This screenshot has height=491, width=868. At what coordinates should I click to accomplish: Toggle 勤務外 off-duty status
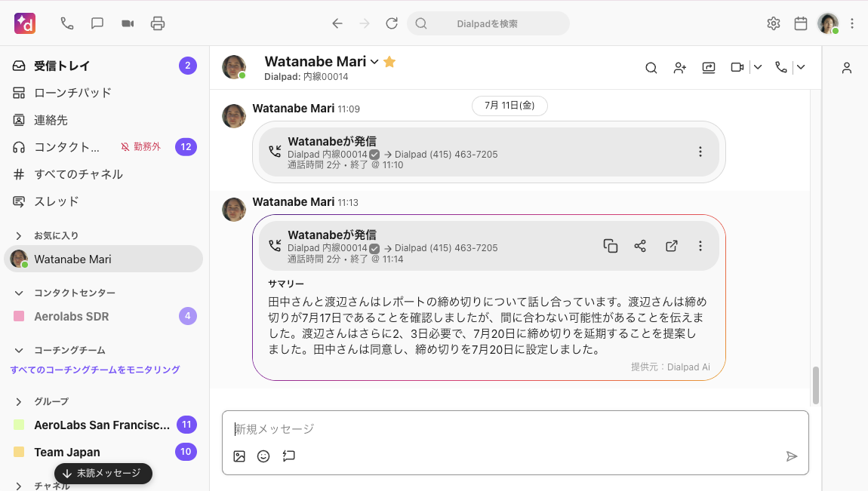point(140,147)
